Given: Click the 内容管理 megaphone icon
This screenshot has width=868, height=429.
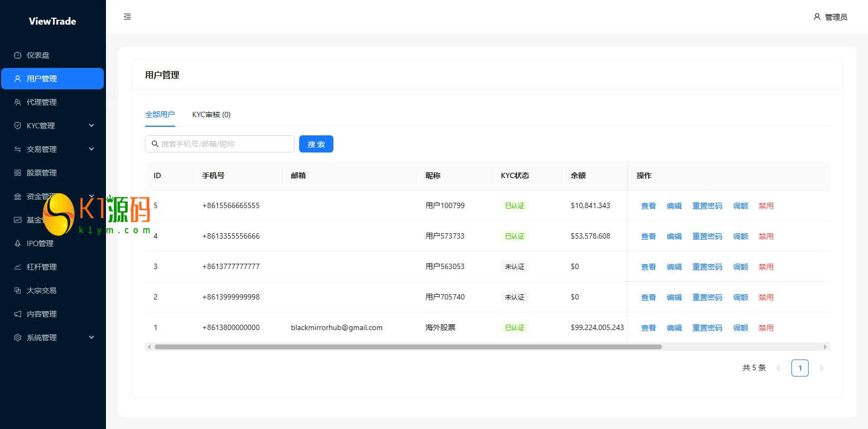Looking at the screenshot, I should click(x=18, y=314).
